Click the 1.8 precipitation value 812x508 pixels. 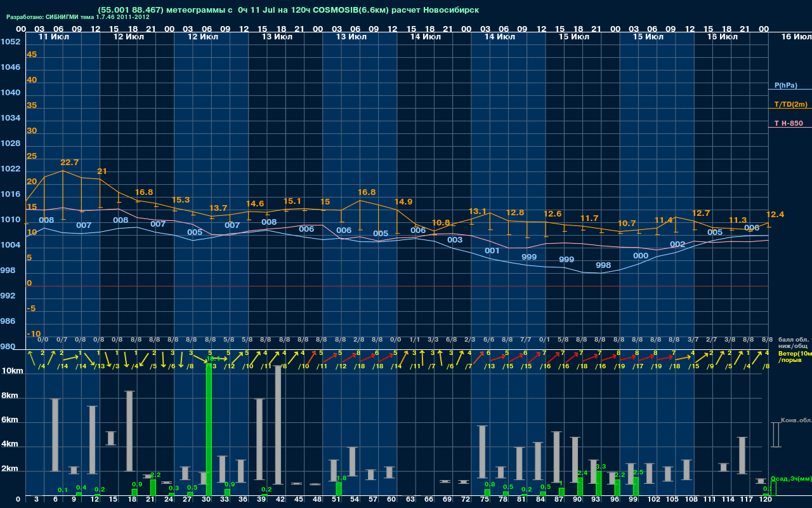coord(341,478)
